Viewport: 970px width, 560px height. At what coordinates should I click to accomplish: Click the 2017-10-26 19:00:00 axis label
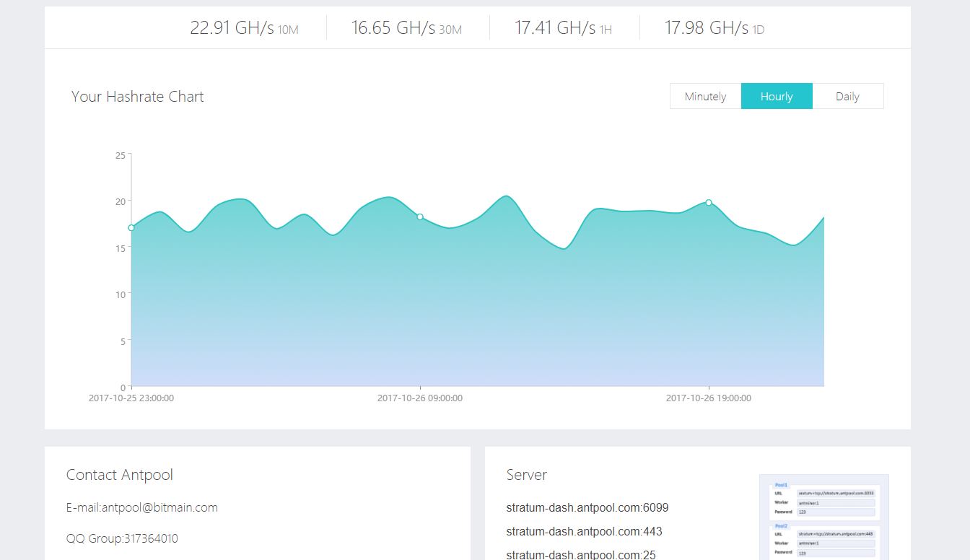coord(708,398)
